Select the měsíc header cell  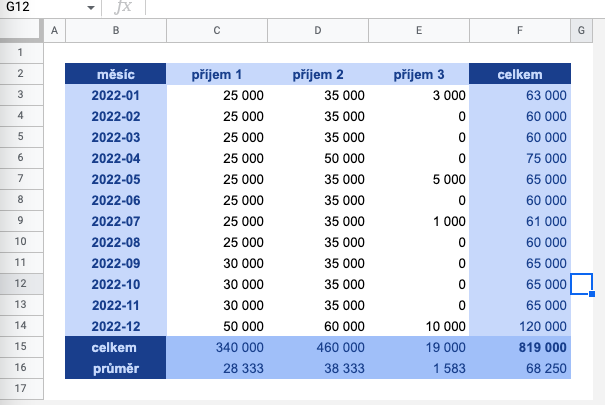coord(116,74)
